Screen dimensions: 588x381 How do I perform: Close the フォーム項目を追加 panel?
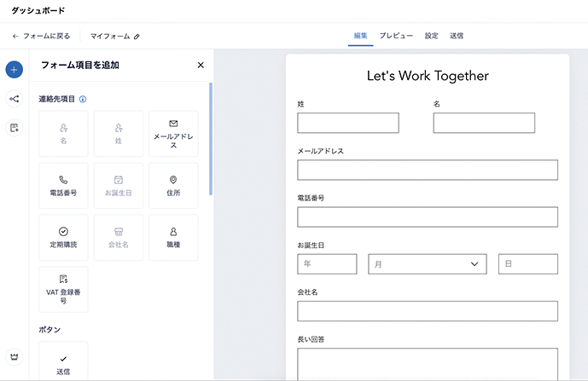[201, 65]
